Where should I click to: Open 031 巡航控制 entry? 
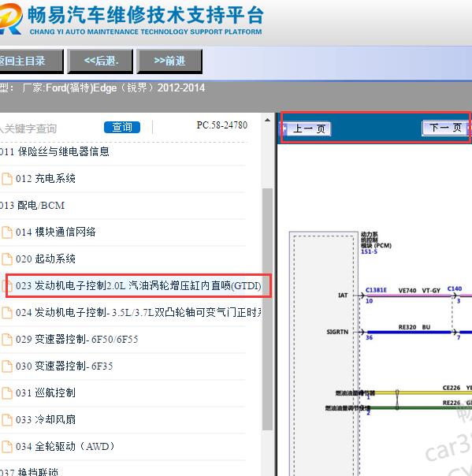click(x=46, y=392)
